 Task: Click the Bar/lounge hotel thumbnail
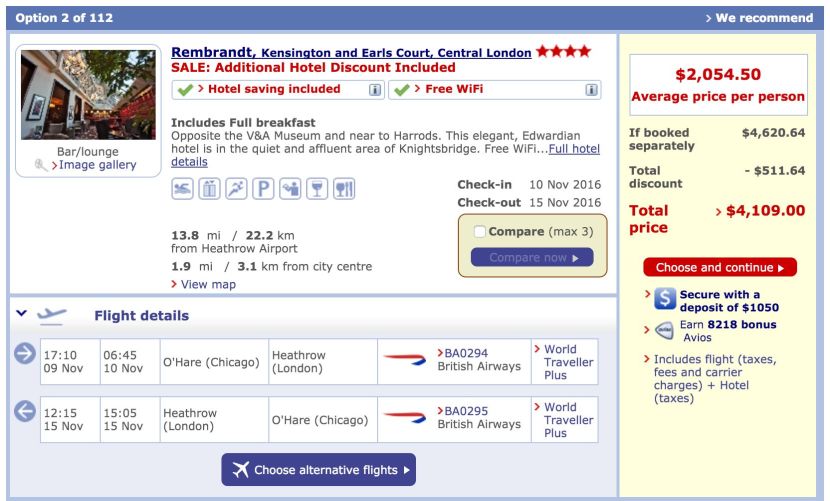(88, 95)
